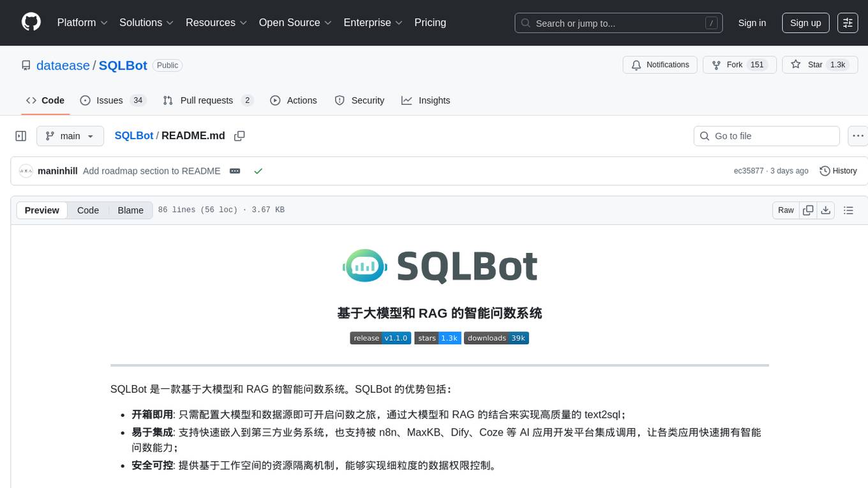Viewport: 868px width, 488px height.
Task: Click the Public visibility label
Action: [168, 65]
